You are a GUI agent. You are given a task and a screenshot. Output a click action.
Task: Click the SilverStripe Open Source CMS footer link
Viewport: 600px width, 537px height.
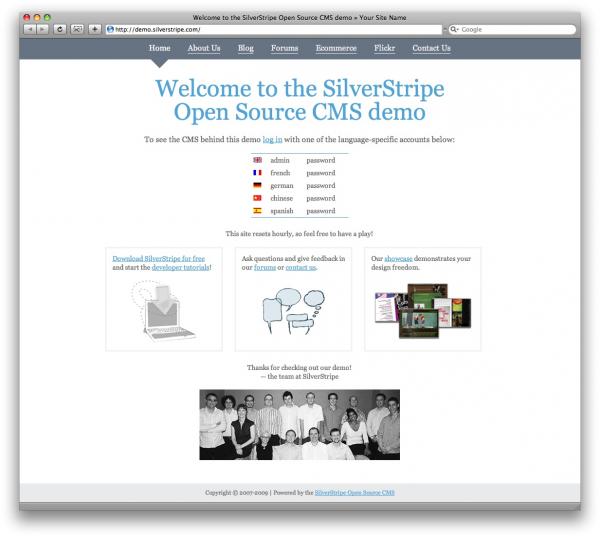pyautogui.click(x=354, y=493)
